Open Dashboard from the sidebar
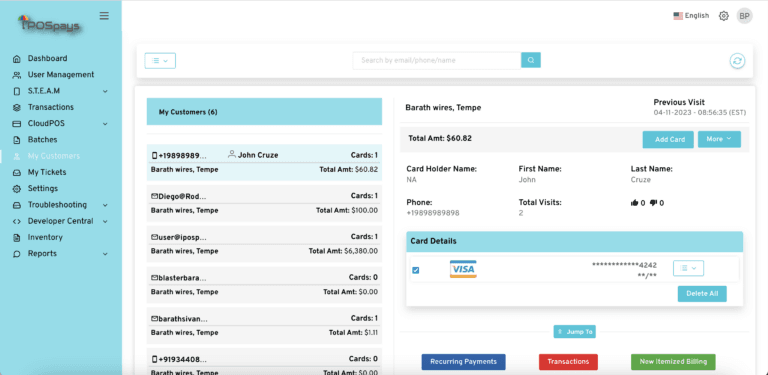The height and width of the screenshot is (375, 768). (x=47, y=58)
